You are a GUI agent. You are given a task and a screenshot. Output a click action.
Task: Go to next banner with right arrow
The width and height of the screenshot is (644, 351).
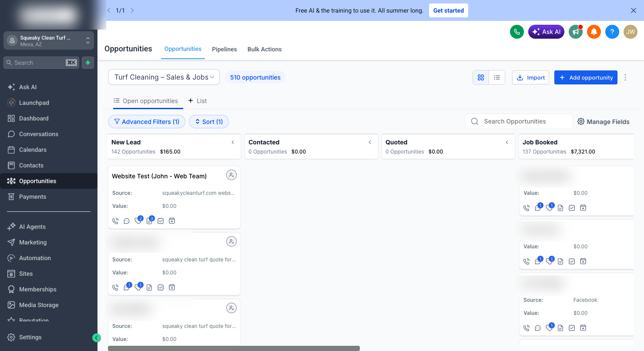coord(132,10)
